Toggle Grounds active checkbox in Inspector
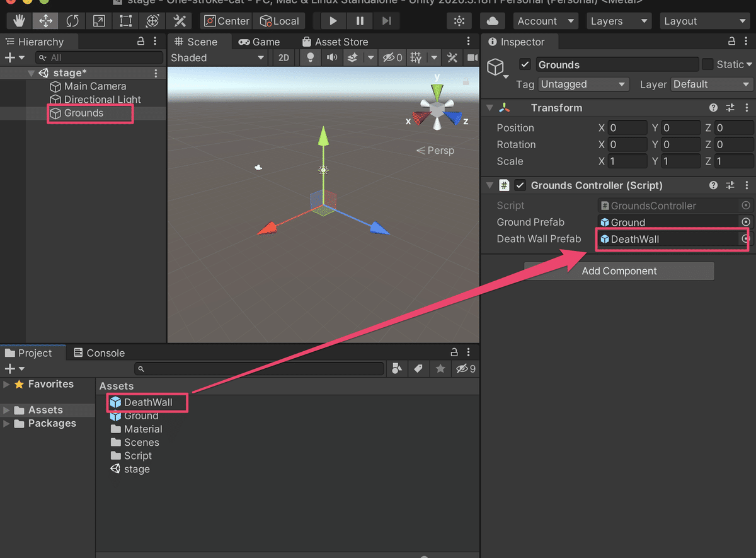 [525, 64]
